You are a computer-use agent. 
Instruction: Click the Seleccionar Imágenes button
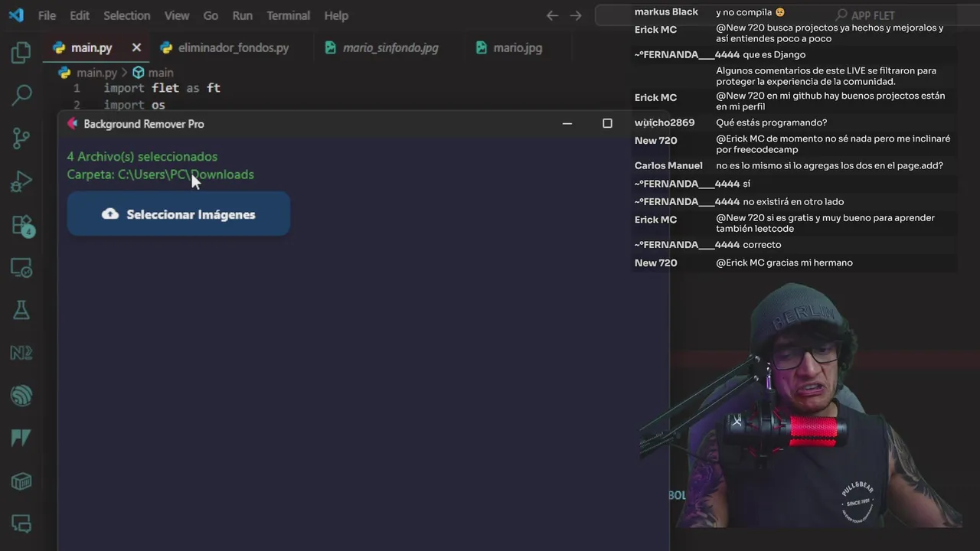click(x=178, y=214)
